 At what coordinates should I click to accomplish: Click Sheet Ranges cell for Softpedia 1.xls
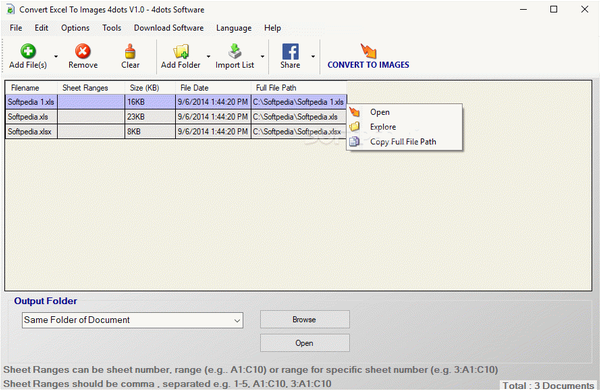[x=91, y=102]
